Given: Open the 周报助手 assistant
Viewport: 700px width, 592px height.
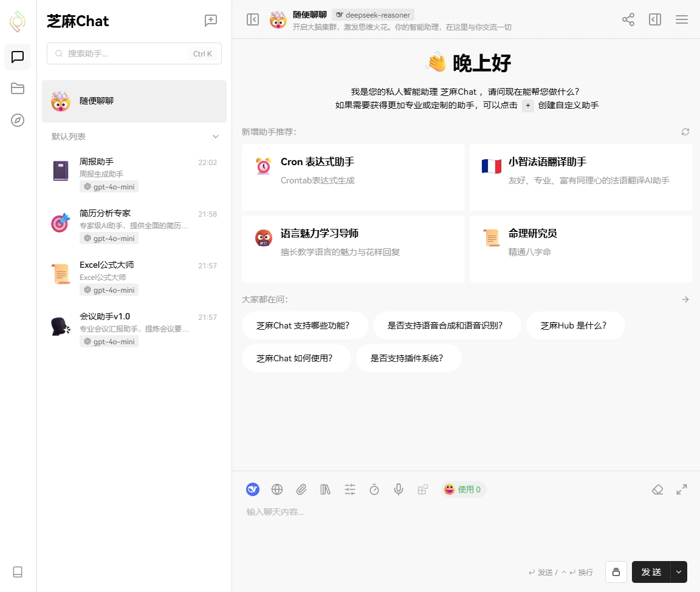Looking at the screenshot, I should 134,174.
